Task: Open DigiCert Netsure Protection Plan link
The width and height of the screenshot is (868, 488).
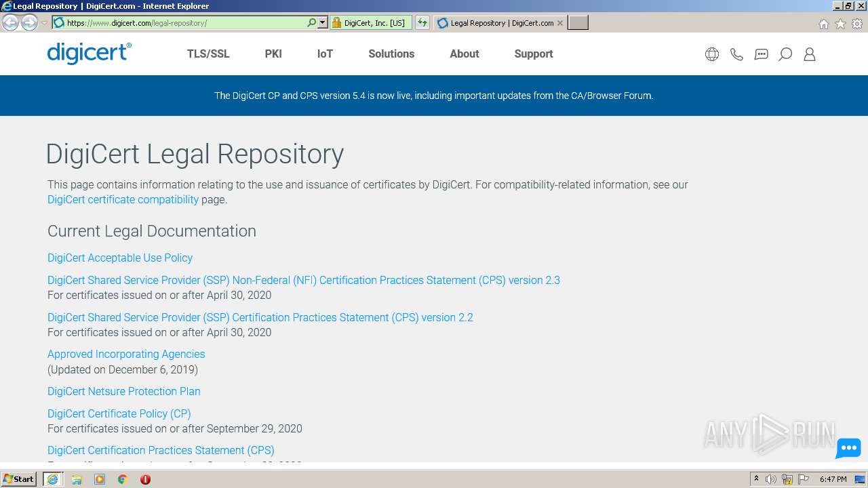Action: click(x=124, y=391)
